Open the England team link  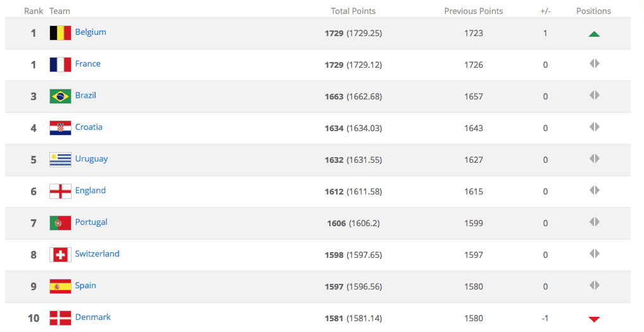point(91,191)
